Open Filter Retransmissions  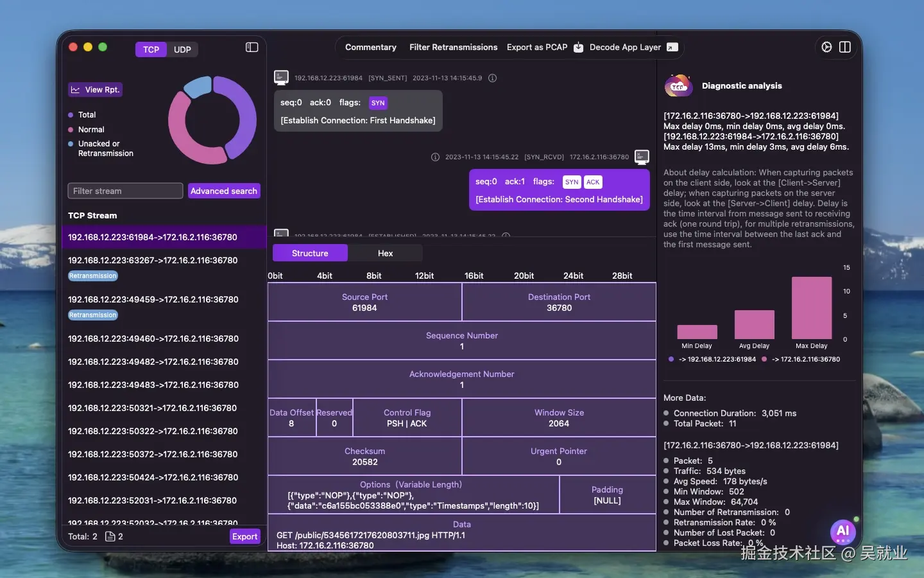(454, 47)
